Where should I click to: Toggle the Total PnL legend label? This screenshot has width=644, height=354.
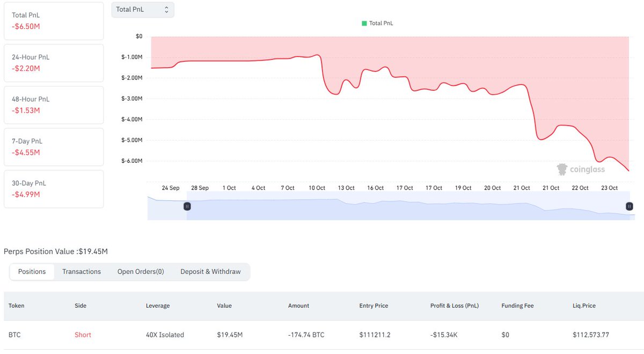[x=381, y=24]
